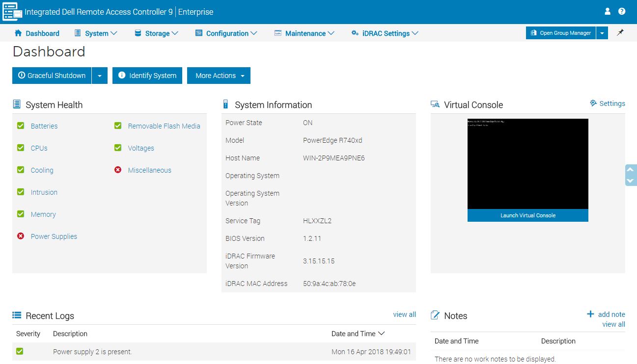The width and height of the screenshot is (637, 364).
Task: Click the green check beside Cooling
Action: pyautogui.click(x=21, y=170)
